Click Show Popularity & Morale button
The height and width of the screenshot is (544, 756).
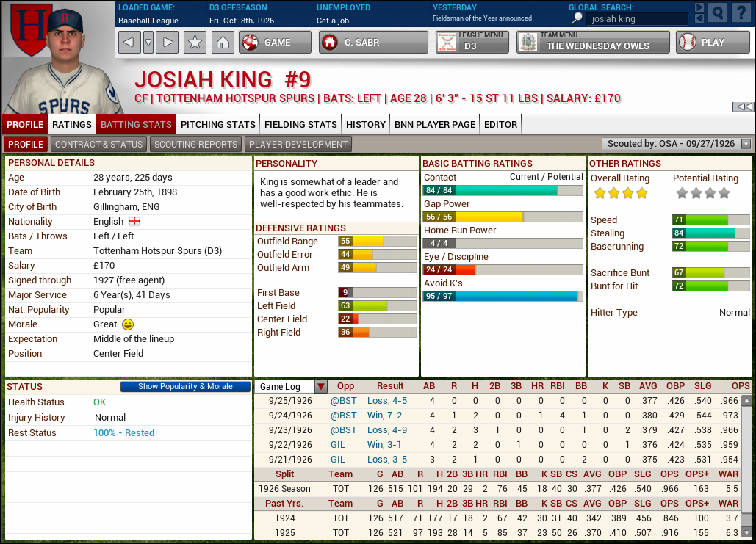[185, 387]
